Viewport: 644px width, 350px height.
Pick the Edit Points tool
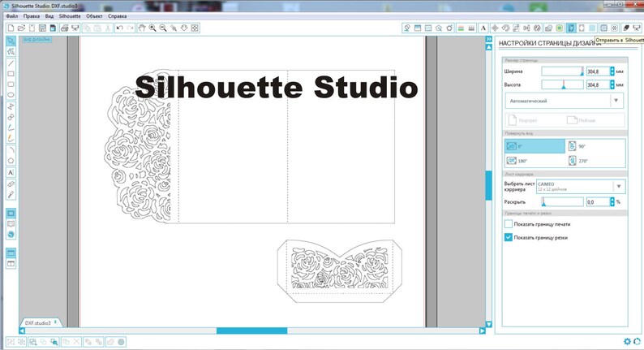click(x=11, y=52)
